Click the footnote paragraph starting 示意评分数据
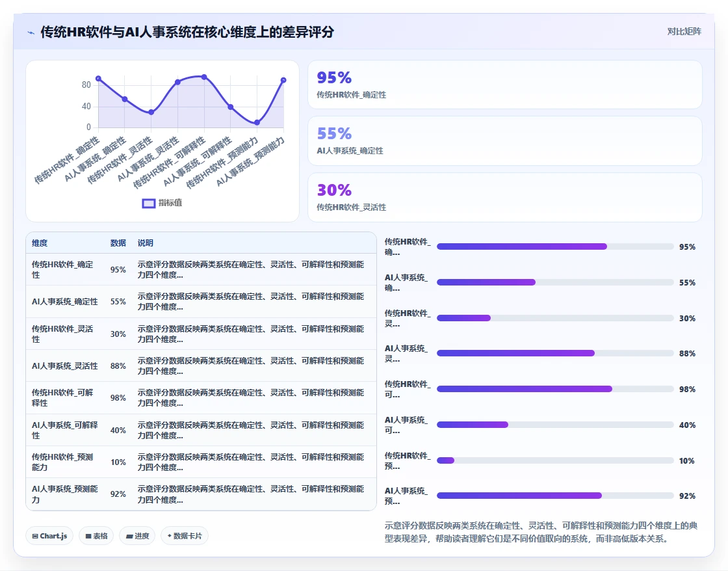The width and height of the screenshot is (728, 571). pyautogui.click(x=541, y=532)
